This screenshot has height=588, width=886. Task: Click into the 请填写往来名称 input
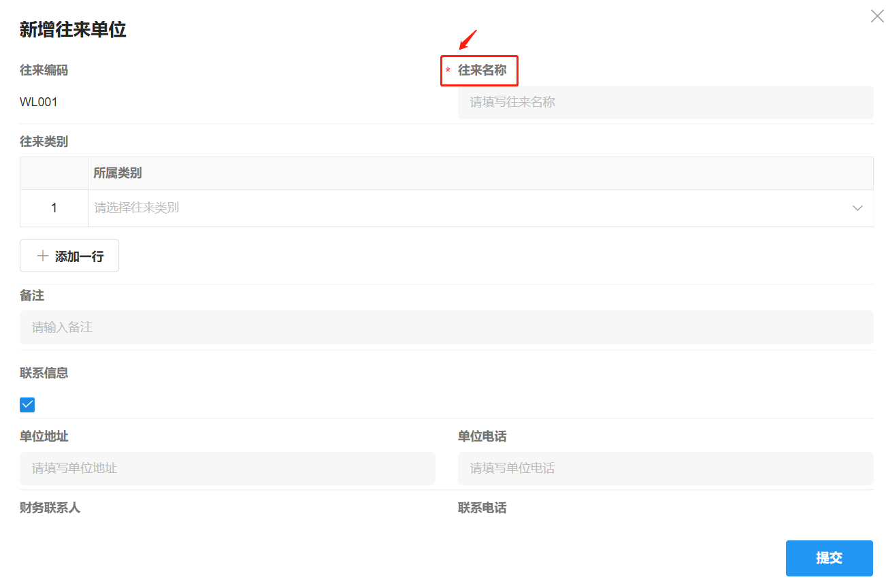pos(666,102)
